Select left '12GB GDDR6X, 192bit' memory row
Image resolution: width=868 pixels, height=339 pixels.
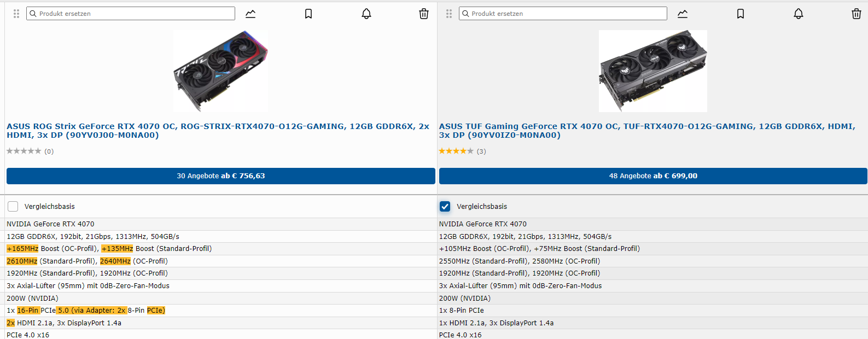[x=221, y=237]
